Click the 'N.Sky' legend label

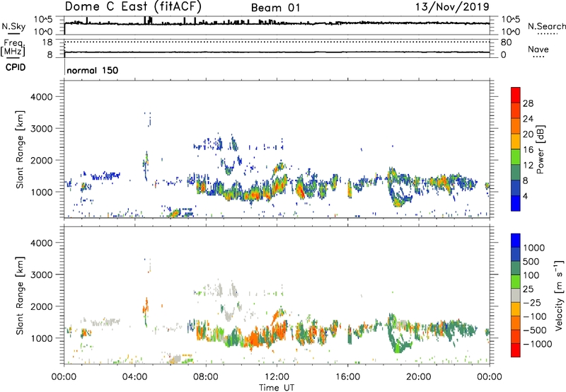pyautogui.click(x=13, y=26)
